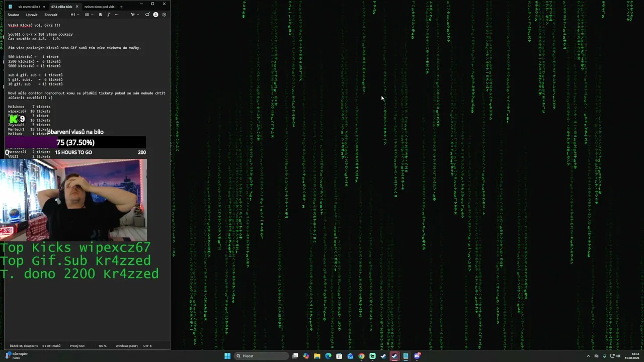This screenshot has width=644, height=362.
Task: Open Google Chrome from the taskbar
Action: (361, 356)
